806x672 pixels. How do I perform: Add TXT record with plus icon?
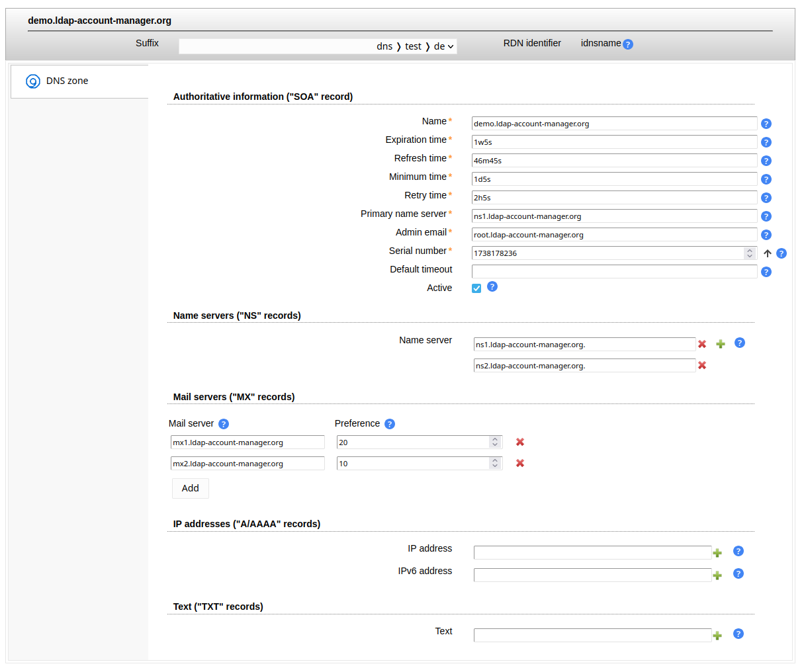(x=717, y=636)
